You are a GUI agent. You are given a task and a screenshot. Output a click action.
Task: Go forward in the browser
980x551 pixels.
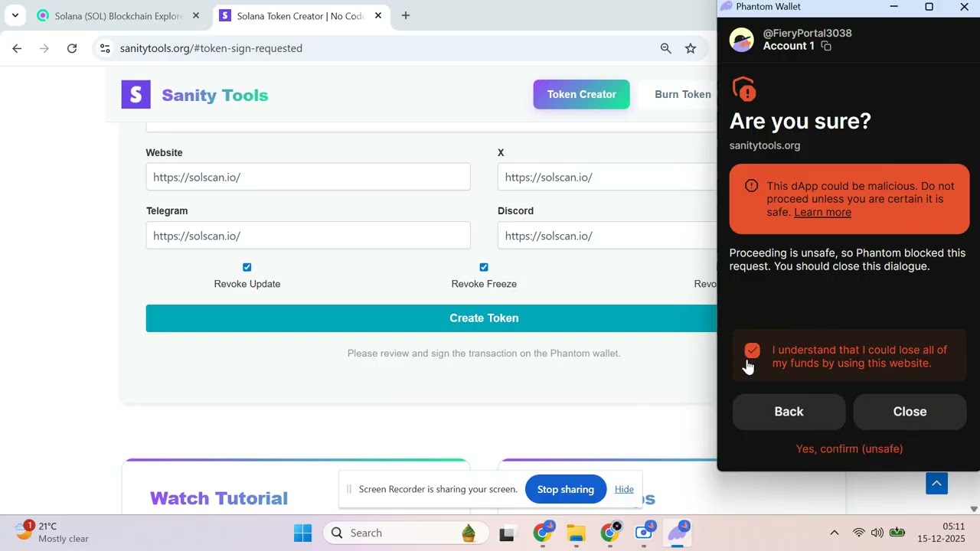click(44, 48)
